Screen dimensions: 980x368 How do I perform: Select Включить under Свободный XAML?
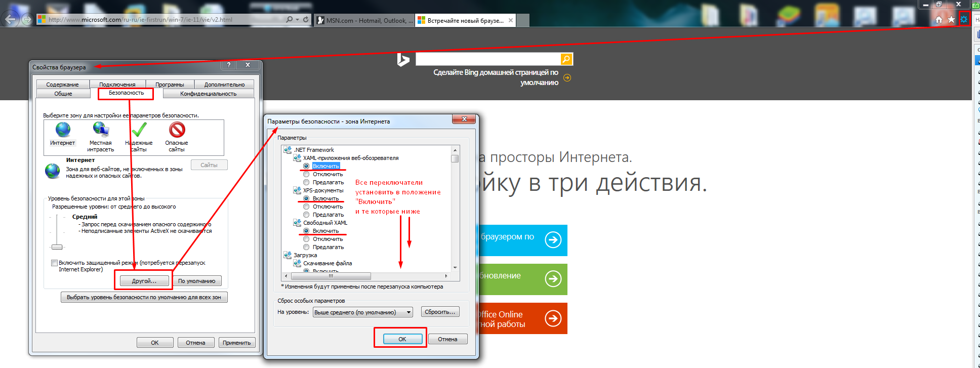point(306,231)
